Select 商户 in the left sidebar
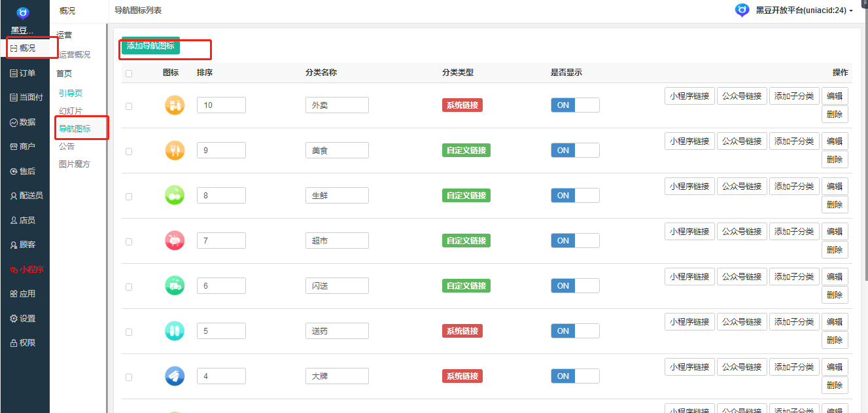The width and height of the screenshot is (868, 413). click(x=23, y=147)
